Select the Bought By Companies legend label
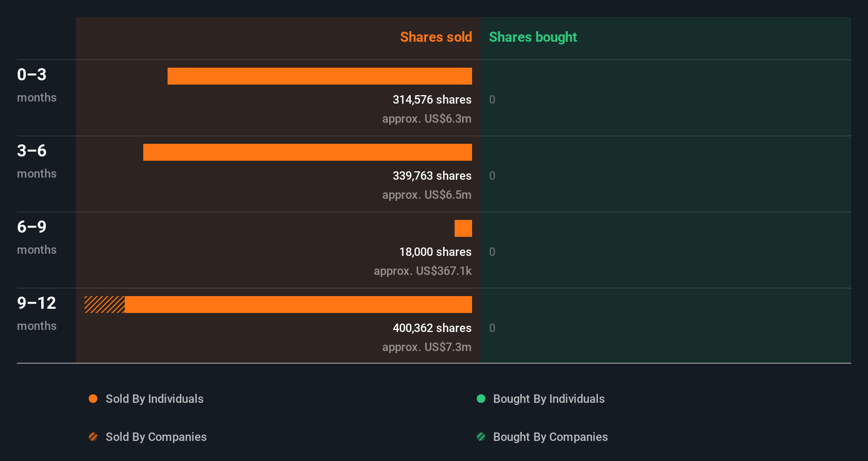The height and width of the screenshot is (461, 868). pyautogui.click(x=550, y=437)
